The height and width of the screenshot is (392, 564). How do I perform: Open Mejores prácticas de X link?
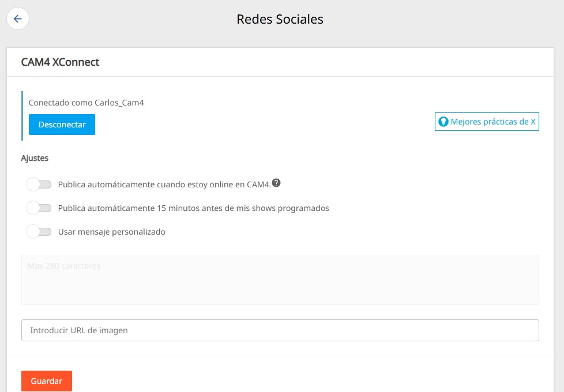point(487,122)
